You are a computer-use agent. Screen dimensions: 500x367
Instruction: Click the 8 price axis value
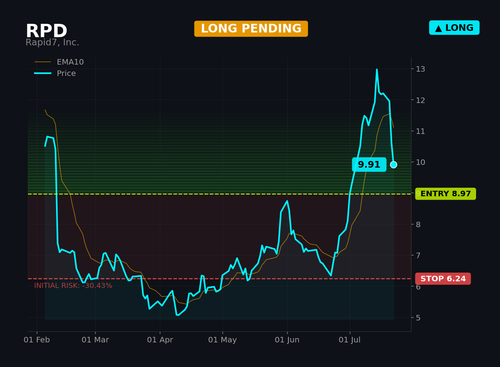(418, 224)
